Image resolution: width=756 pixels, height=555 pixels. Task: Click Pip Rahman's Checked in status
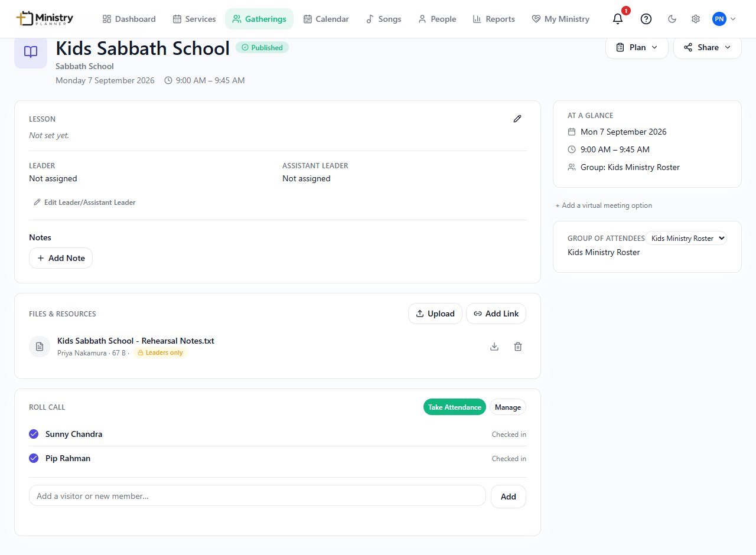[x=509, y=459]
